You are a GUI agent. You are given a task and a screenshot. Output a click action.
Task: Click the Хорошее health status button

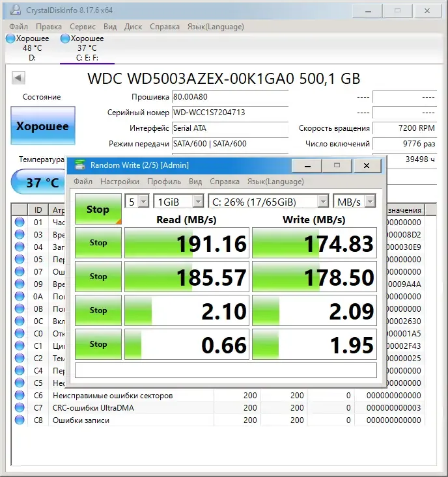click(43, 126)
